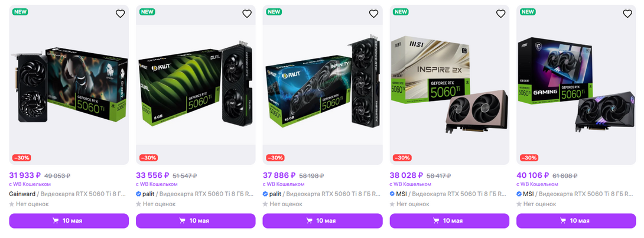Add 40 106 ₽ MSI Gaming to cart
This screenshot has width=644, height=238.
coord(576,221)
